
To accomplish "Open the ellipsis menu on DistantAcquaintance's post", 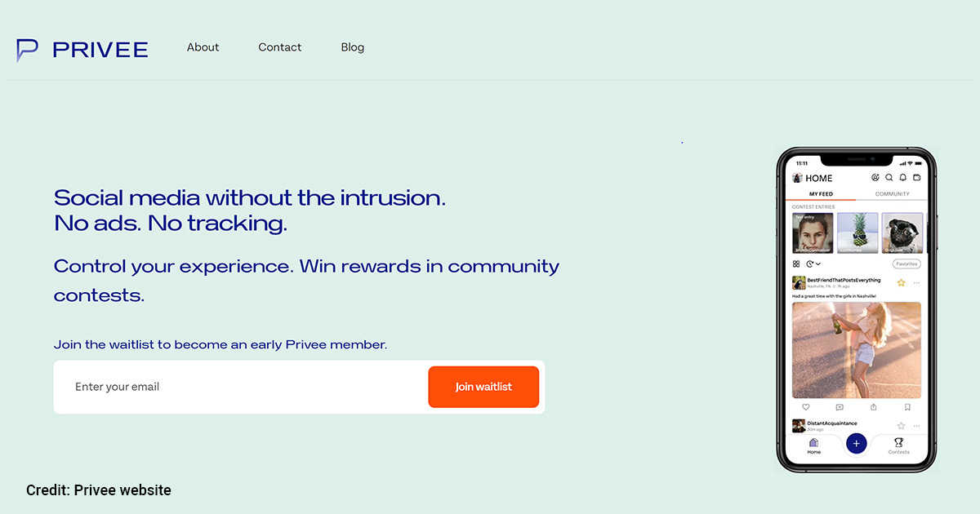I will click(916, 425).
